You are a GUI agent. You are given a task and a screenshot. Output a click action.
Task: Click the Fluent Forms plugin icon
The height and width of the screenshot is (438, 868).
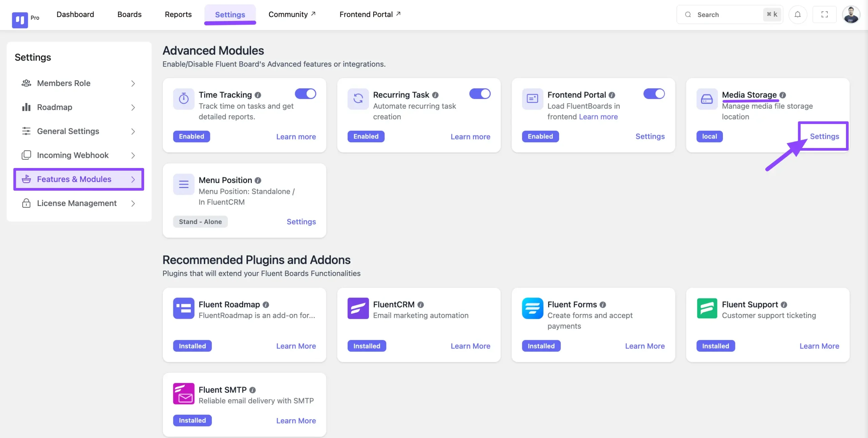(x=532, y=308)
